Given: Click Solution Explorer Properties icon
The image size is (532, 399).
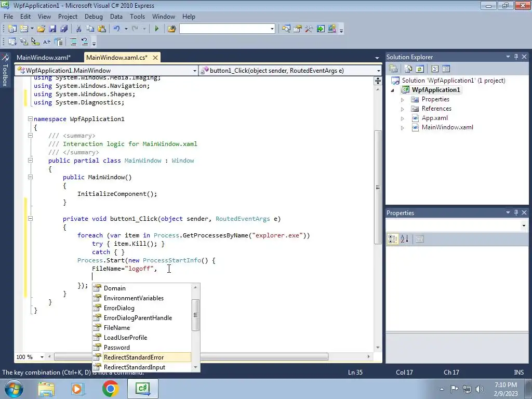Looking at the screenshot, I should [x=393, y=69].
